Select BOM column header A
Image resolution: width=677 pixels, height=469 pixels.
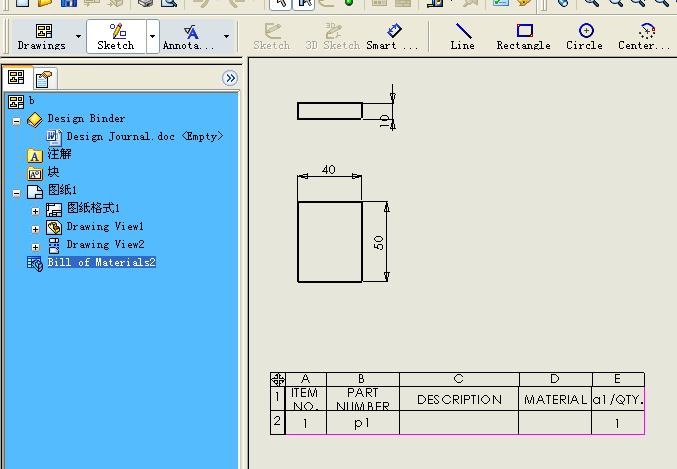(x=306, y=379)
